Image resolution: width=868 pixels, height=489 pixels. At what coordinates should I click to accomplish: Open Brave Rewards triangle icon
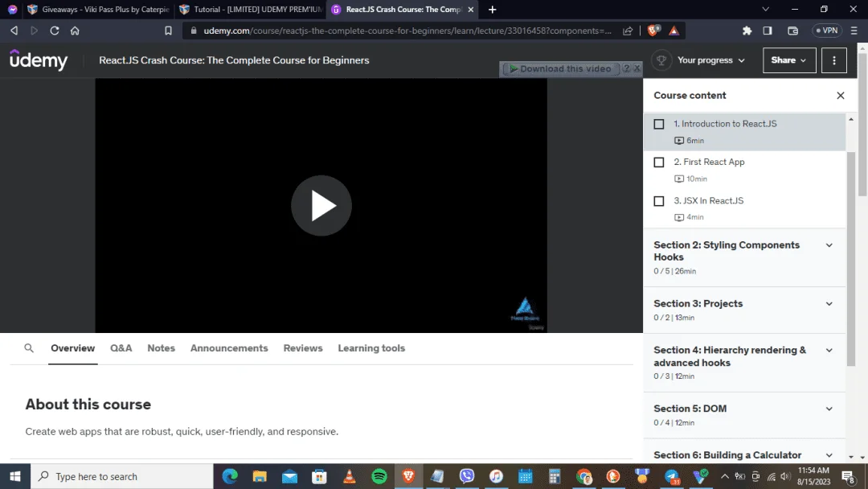point(674,31)
